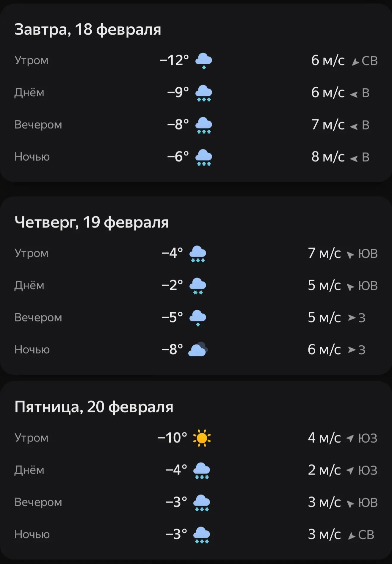This screenshot has height=564, width=392.
Task: Click the light snow icon for Thursday evening
Action: [198, 318]
